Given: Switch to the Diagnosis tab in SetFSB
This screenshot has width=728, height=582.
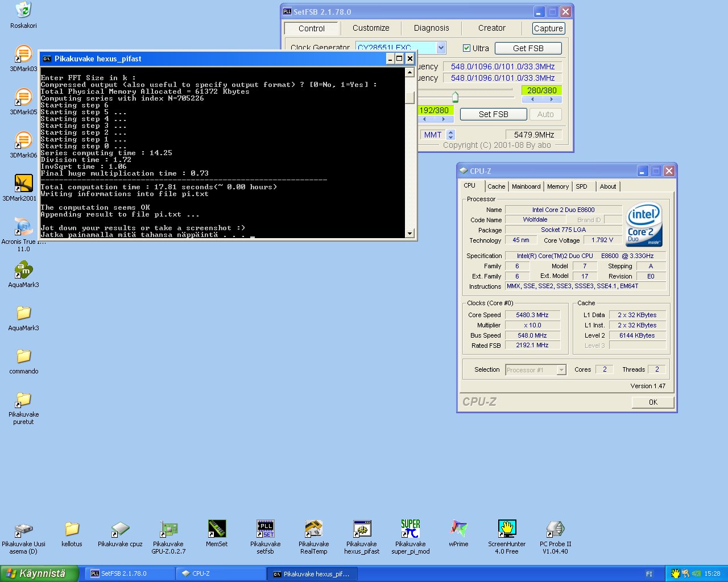Looking at the screenshot, I should (x=431, y=28).
